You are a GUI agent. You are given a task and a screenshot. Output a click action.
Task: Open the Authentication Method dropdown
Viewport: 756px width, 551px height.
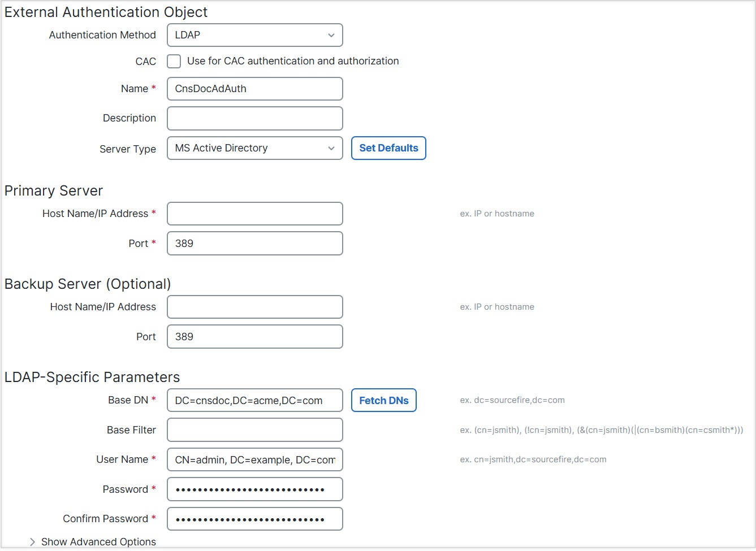[254, 35]
